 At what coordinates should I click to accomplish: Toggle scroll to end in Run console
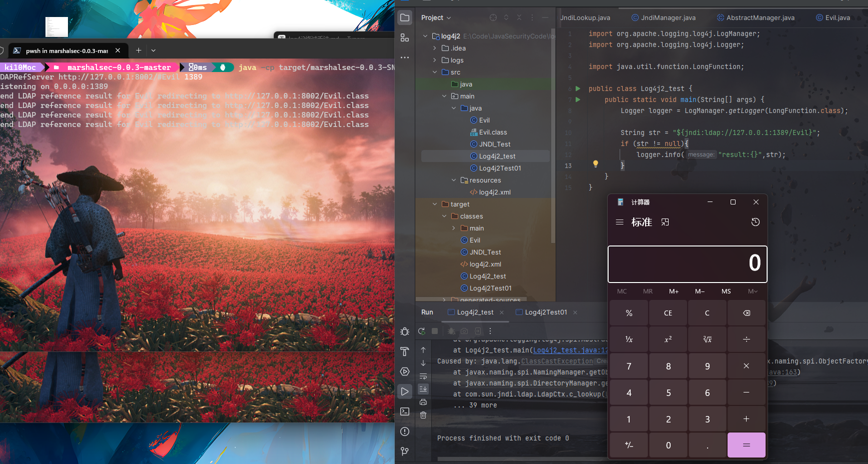423,389
